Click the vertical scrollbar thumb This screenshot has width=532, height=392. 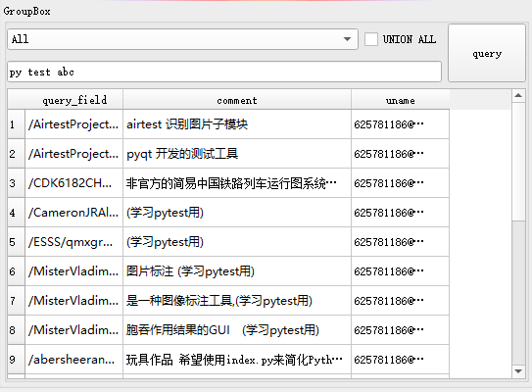tap(518, 162)
